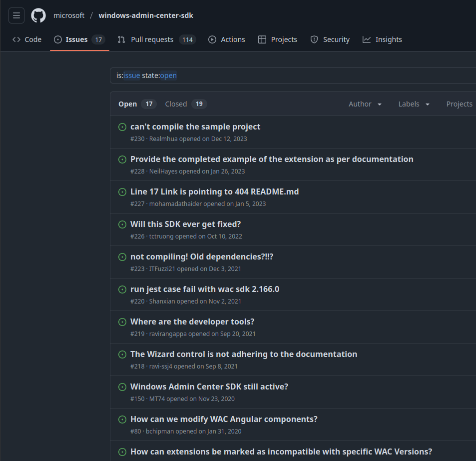Select the Issues tab

pos(79,39)
